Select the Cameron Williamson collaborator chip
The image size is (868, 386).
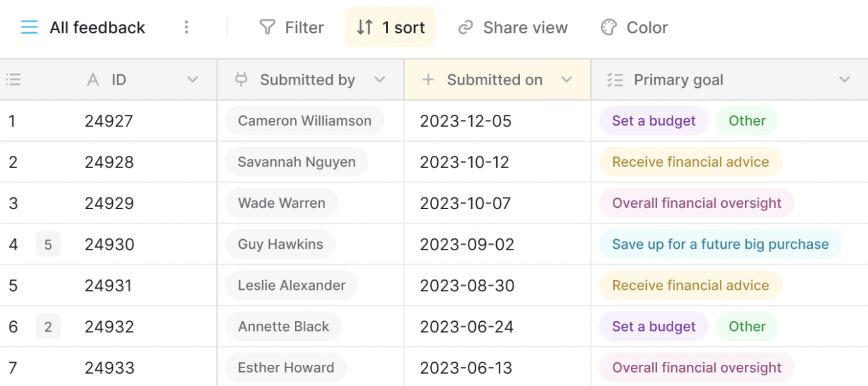pyautogui.click(x=305, y=121)
